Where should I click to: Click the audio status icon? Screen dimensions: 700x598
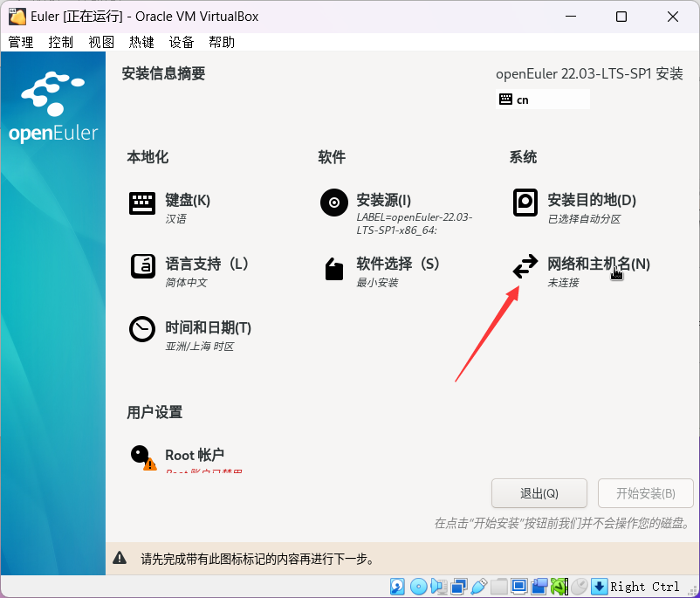click(x=439, y=587)
